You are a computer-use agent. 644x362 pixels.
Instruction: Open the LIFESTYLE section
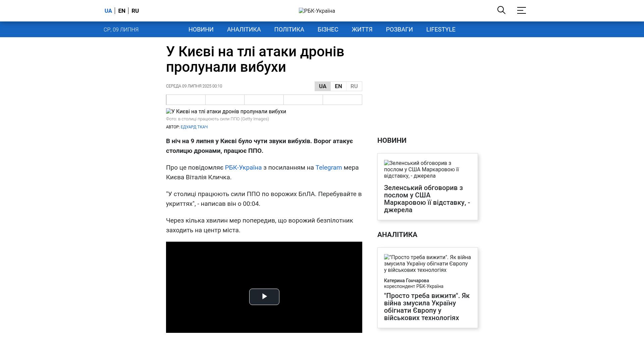click(x=441, y=29)
